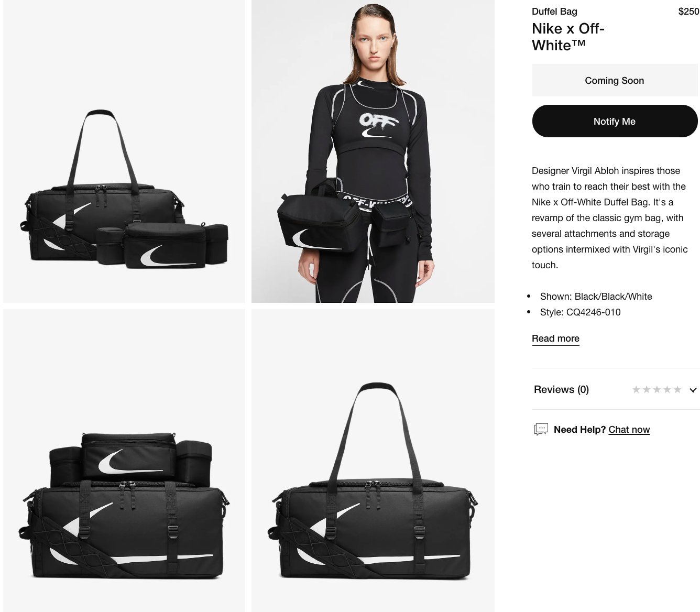
Task: Click the Shown: Black/Black/White bullet
Action: (596, 297)
